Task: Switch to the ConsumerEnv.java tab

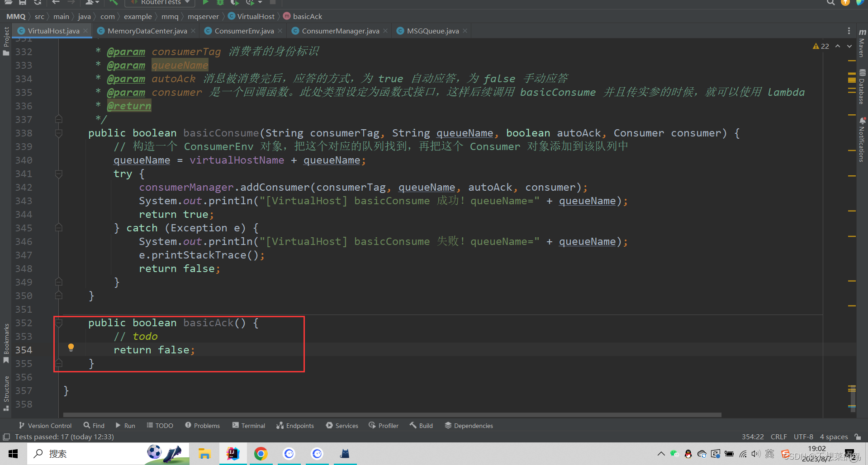Action: click(x=243, y=31)
